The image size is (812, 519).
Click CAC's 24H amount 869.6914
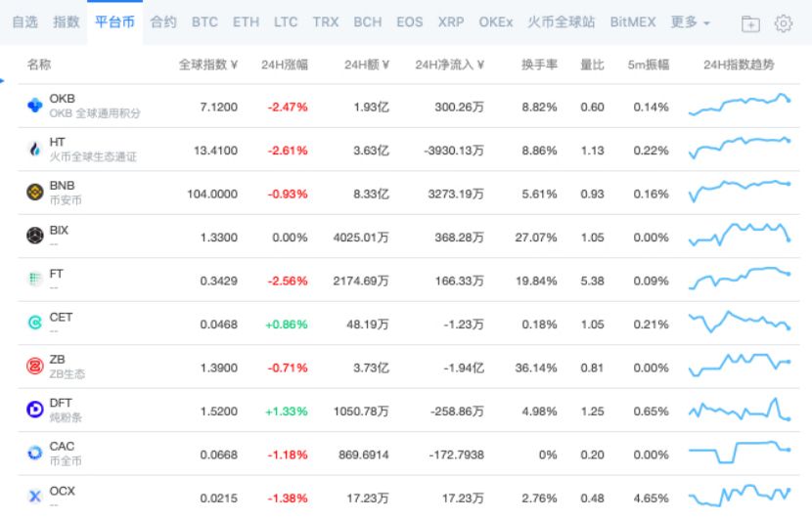(364, 454)
